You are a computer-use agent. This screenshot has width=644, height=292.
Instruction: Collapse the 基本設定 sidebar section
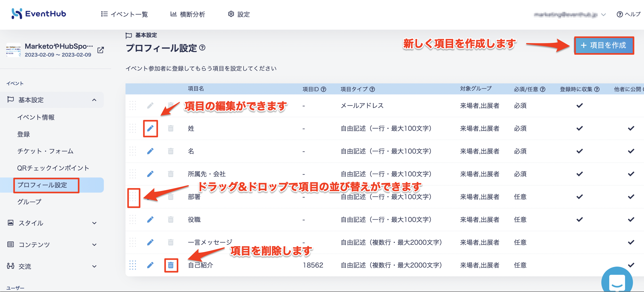point(94,100)
